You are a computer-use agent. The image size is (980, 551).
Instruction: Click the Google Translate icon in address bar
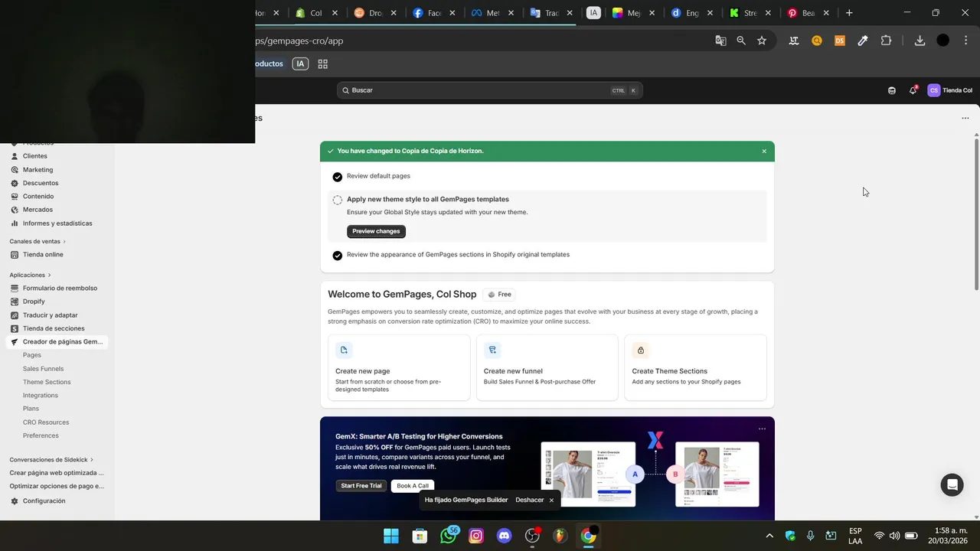tap(720, 41)
